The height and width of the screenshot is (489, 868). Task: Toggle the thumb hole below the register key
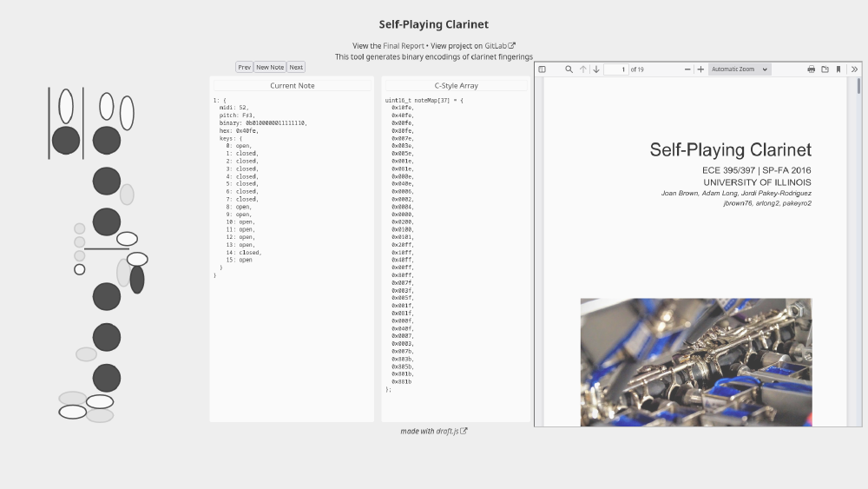pyautogui.click(x=66, y=141)
